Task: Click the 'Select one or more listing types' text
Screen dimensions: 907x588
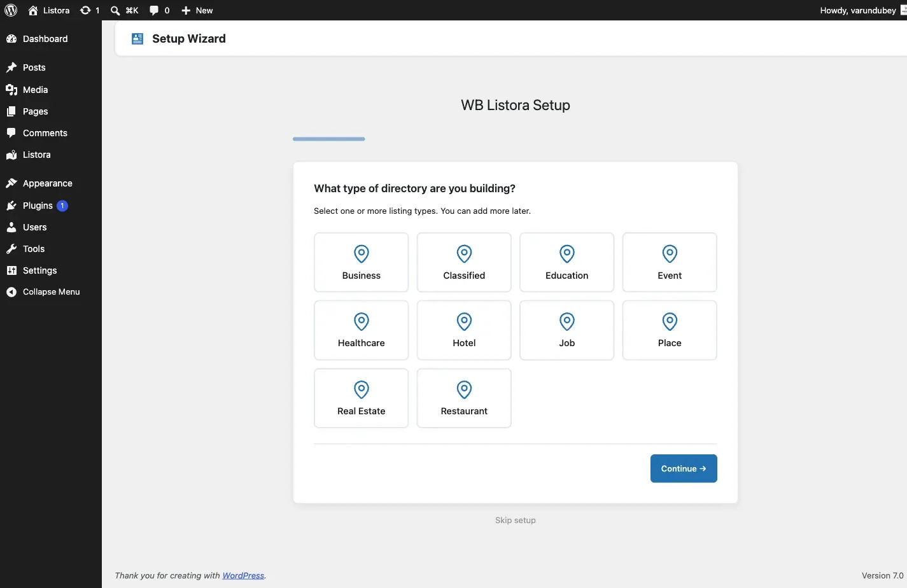Action: click(422, 211)
